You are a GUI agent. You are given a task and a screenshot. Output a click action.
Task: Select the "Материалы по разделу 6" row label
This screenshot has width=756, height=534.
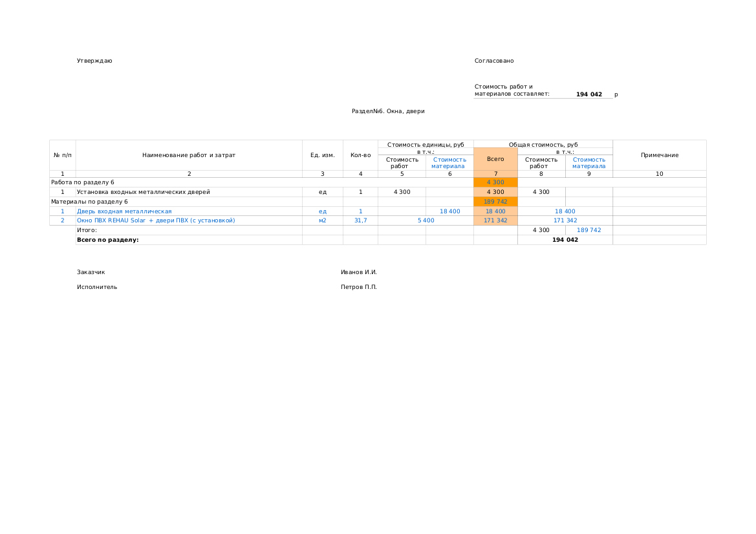click(x=89, y=202)
